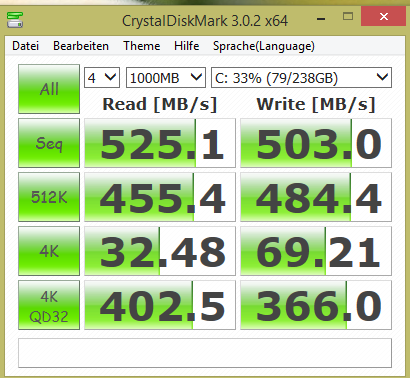Click the empty comment field at bottom
The image size is (410, 378).
(x=205, y=353)
